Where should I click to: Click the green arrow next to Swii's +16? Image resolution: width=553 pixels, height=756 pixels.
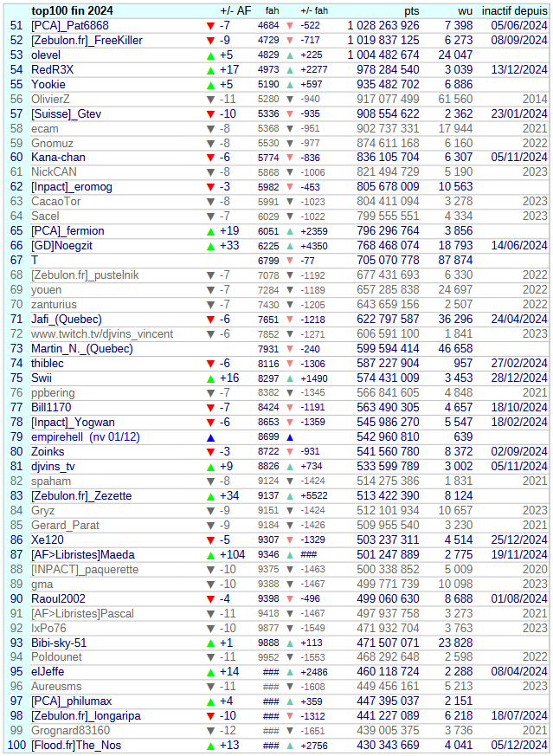[x=210, y=378]
